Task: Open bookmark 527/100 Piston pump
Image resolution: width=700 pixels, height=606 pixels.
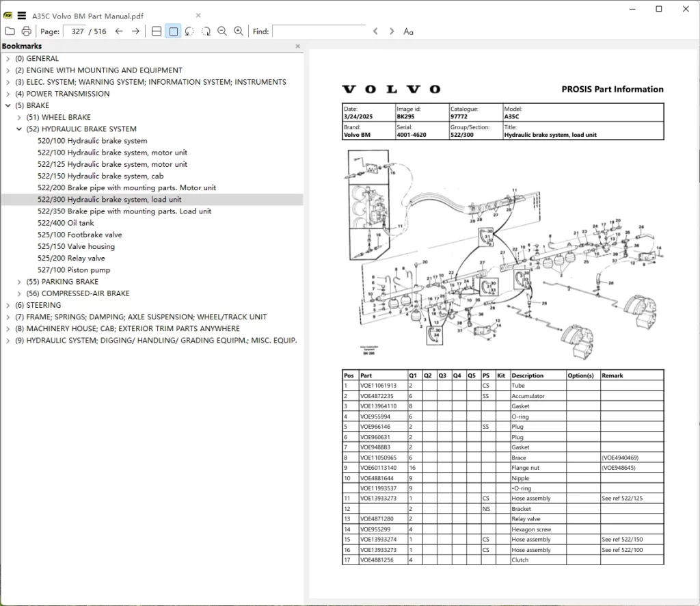Action: click(74, 269)
